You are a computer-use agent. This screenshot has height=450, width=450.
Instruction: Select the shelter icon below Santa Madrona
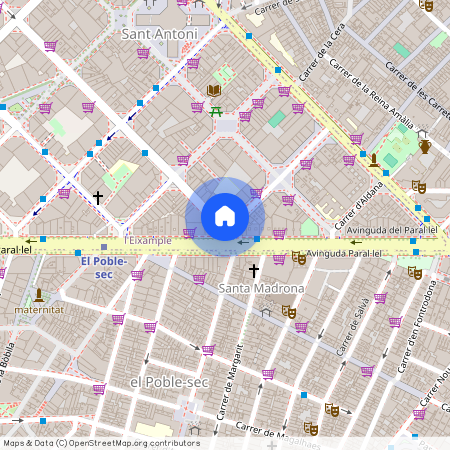(266, 312)
